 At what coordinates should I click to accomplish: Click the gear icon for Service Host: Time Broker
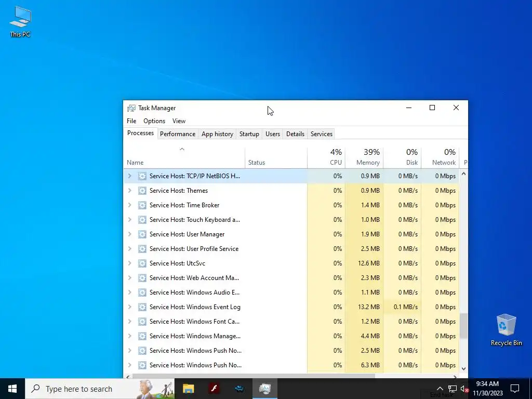(x=142, y=205)
